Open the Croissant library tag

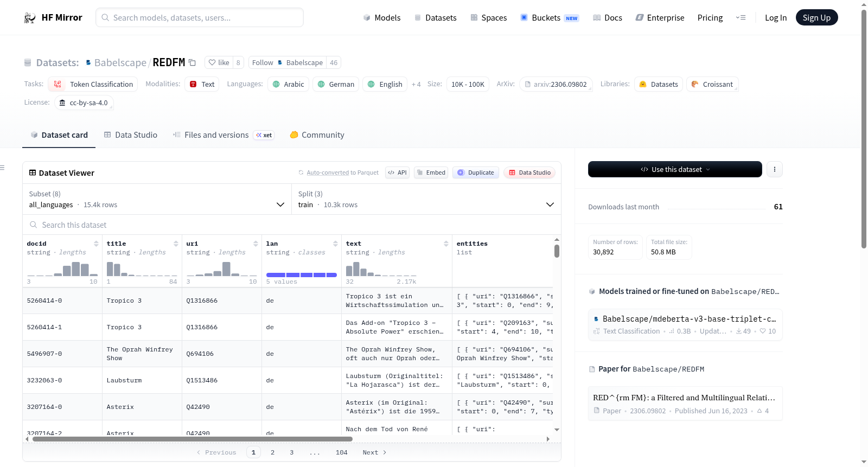[x=712, y=84]
